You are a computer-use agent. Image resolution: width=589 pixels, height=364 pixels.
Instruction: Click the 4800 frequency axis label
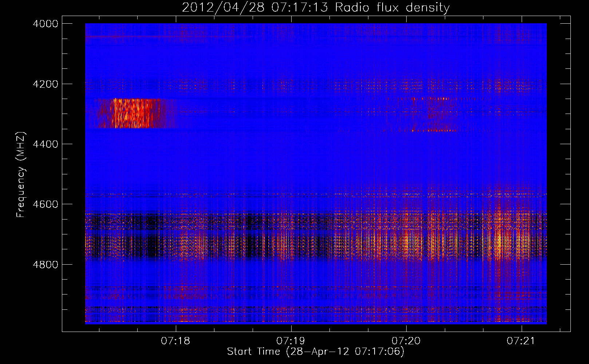point(46,264)
